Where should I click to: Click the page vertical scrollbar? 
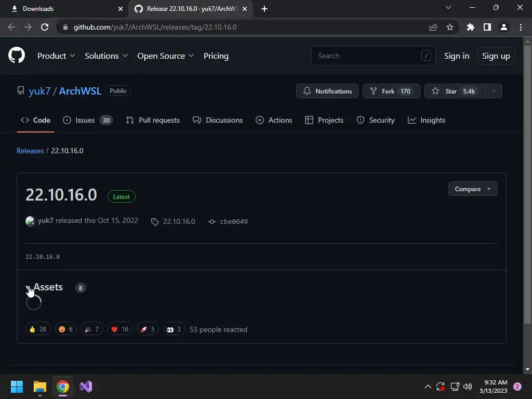coord(527,185)
